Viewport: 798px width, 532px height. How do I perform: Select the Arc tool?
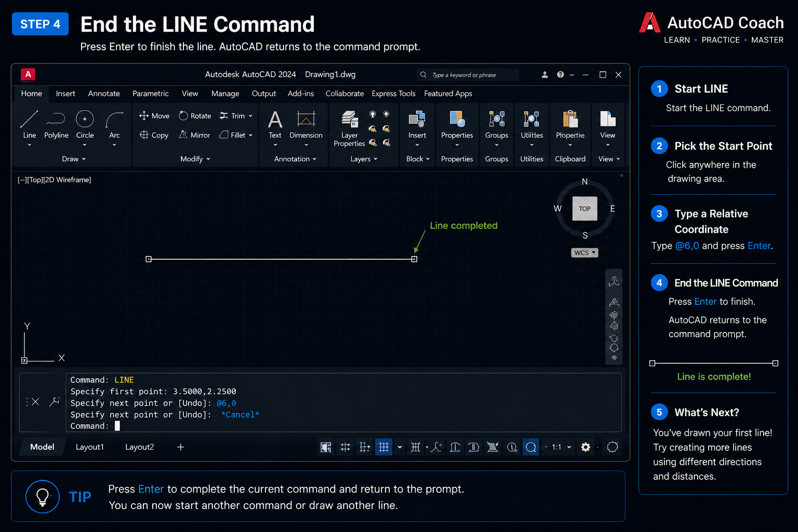[114, 124]
